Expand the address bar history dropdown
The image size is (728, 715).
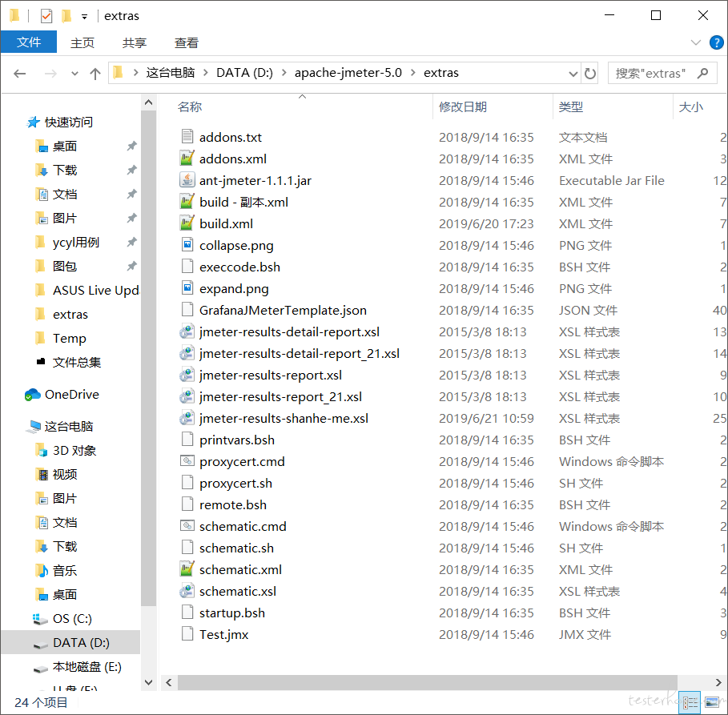[573, 74]
